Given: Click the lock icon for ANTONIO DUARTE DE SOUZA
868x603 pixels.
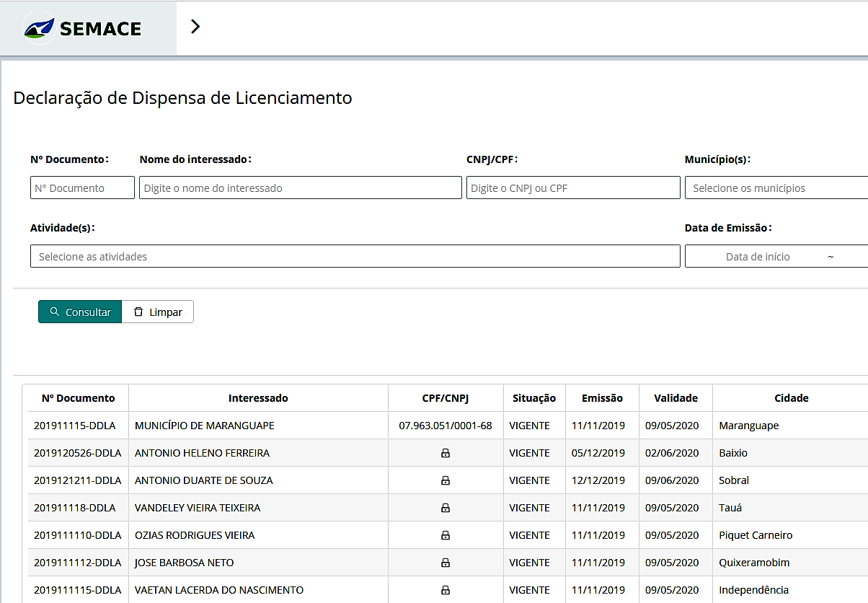Looking at the screenshot, I should click(x=446, y=480).
